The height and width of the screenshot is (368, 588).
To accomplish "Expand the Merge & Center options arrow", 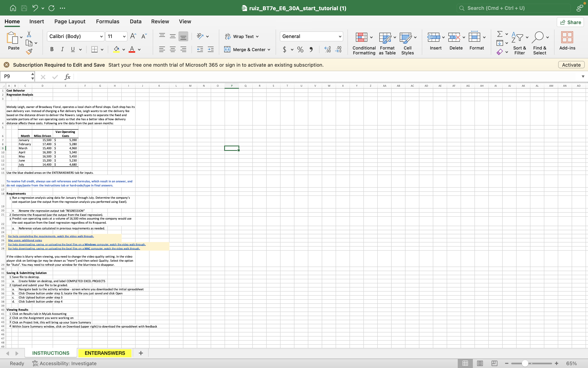I will 269,50.
